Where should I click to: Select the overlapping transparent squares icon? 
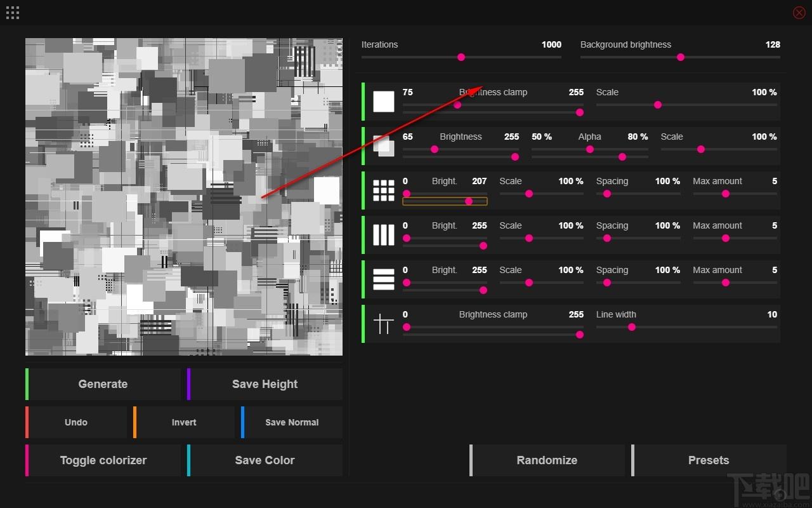(384, 146)
